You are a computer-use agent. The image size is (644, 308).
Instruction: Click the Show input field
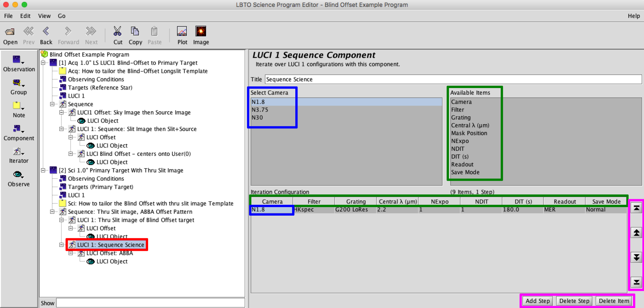[x=150, y=303]
